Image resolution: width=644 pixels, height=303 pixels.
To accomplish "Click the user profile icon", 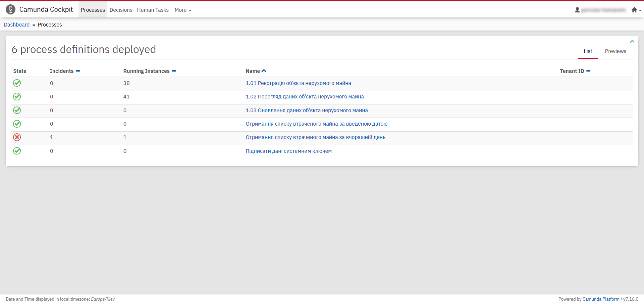I will click(x=577, y=10).
